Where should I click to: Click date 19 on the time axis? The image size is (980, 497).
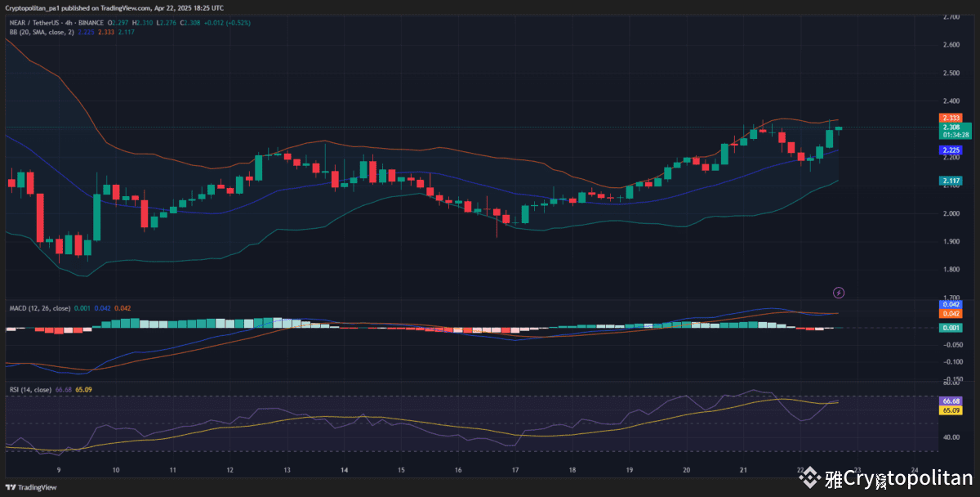pos(630,470)
